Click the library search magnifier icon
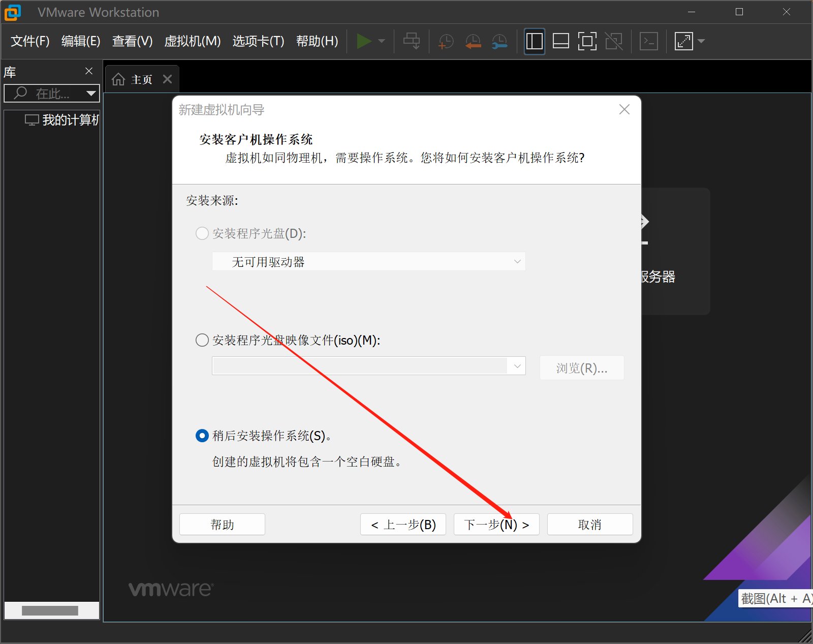The image size is (813, 644). coord(20,93)
